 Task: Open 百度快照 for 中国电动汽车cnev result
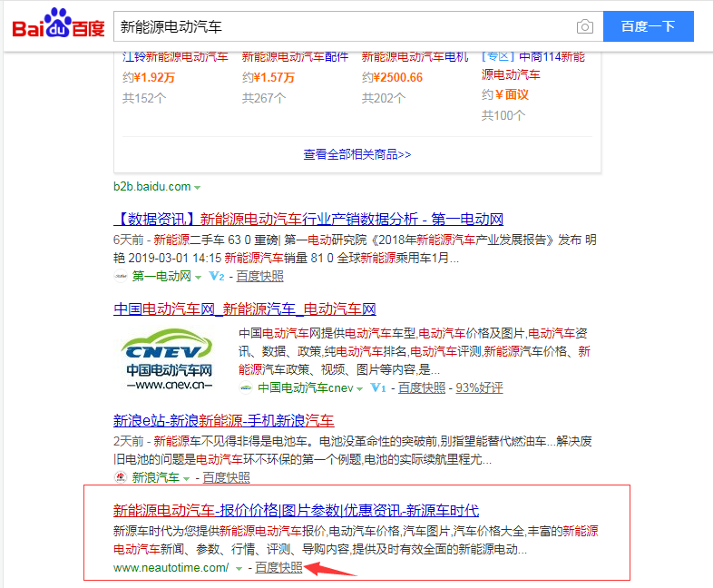pos(422,387)
